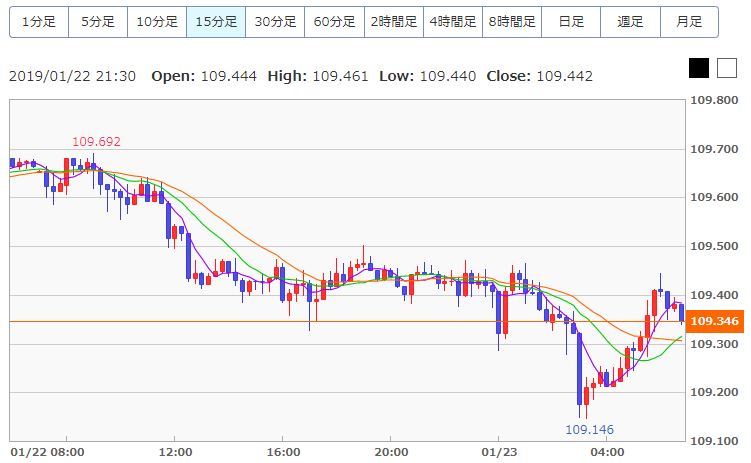Click the orange 109.346 current price label
The image size is (751, 463).
[715, 321]
